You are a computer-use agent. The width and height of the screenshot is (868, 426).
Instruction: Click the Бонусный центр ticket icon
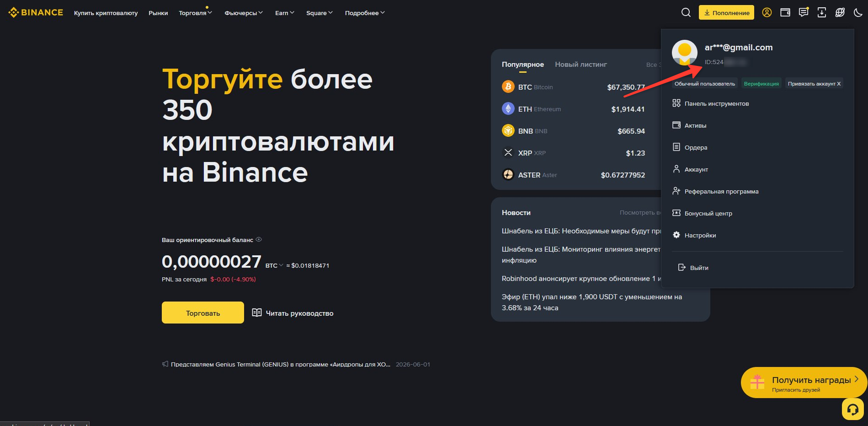pos(676,213)
